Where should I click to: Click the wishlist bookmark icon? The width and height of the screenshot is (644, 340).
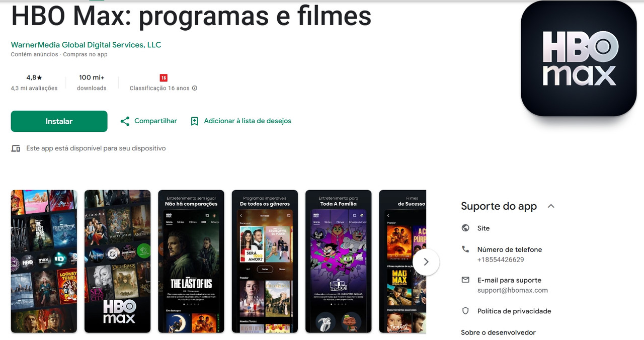[195, 121]
